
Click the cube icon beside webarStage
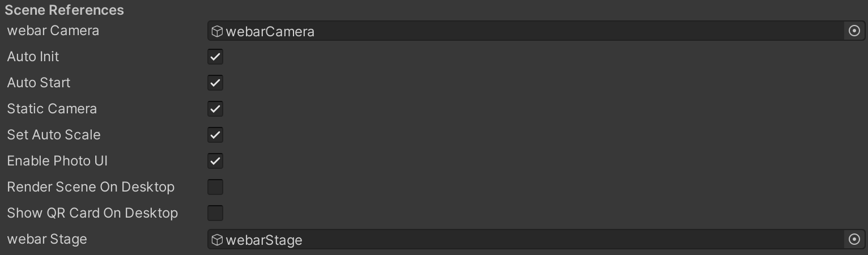[x=216, y=240]
